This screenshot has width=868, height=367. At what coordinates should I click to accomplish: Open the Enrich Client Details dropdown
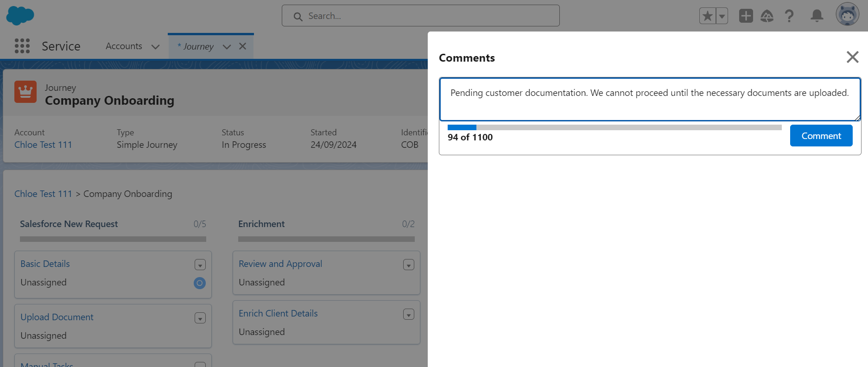[408, 314]
